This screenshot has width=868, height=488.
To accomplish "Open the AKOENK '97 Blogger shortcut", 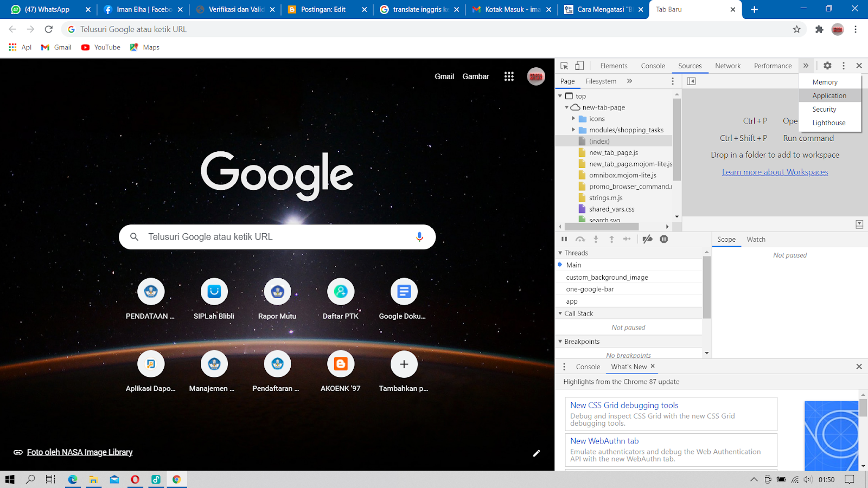I will click(x=341, y=371).
